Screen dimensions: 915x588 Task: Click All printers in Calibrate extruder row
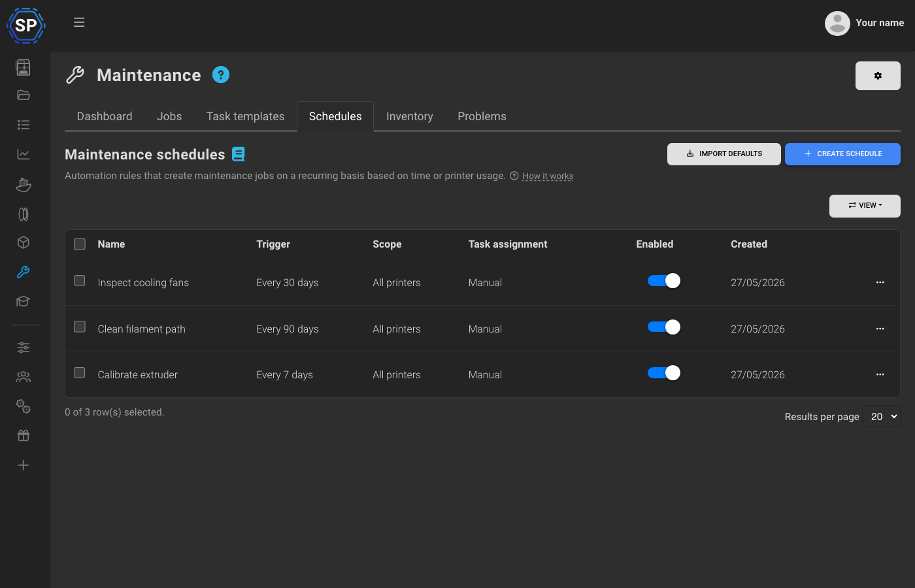coord(397,375)
